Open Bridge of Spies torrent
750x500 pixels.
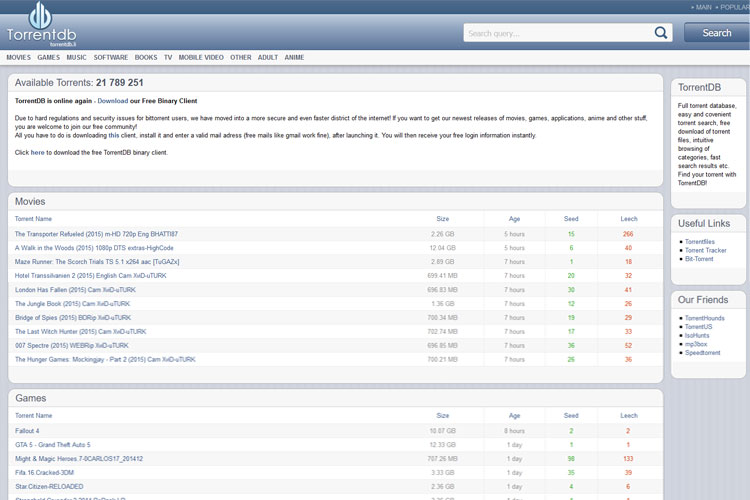[73, 318]
